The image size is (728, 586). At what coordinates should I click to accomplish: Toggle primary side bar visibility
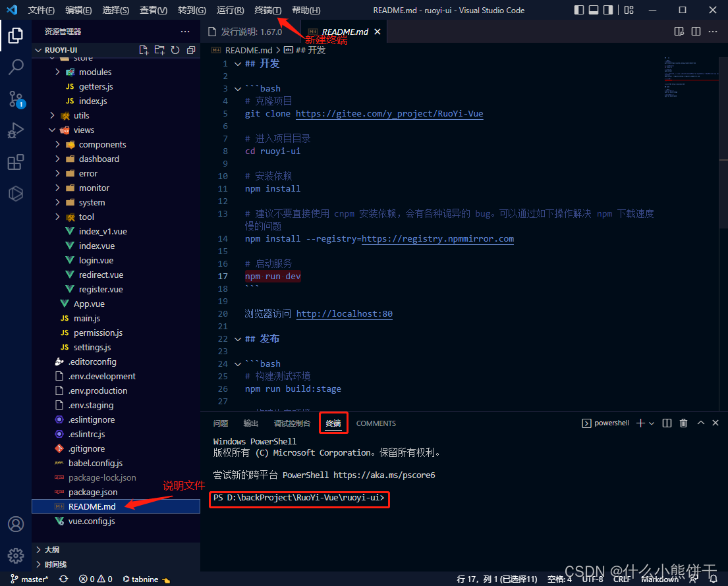(x=579, y=10)
